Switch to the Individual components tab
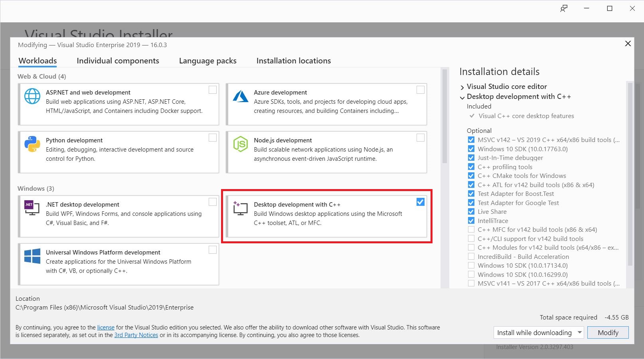Viewport: 644px width, 359px height. click(118, 61)
